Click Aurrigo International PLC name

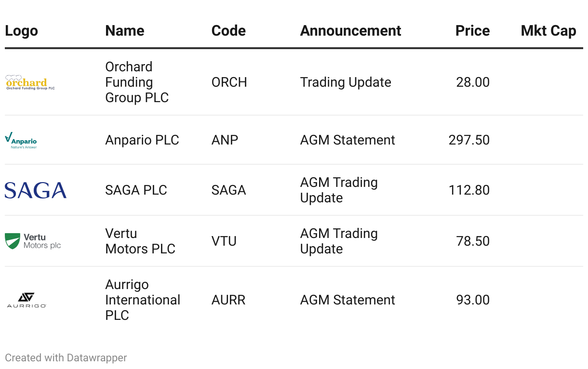click(142, 300)
